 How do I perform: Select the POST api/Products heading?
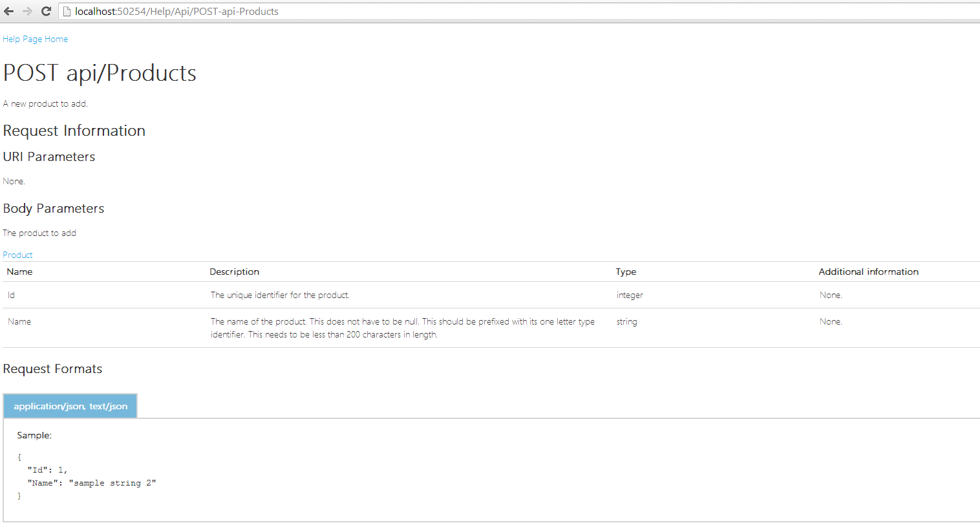[x=100, y=73]
